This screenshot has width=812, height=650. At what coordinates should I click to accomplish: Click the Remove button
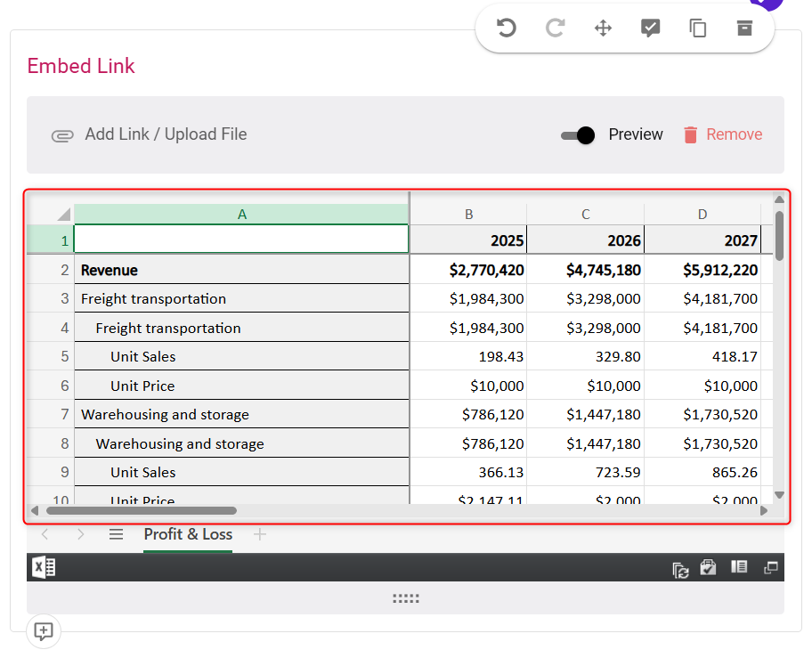click(723, 134)
